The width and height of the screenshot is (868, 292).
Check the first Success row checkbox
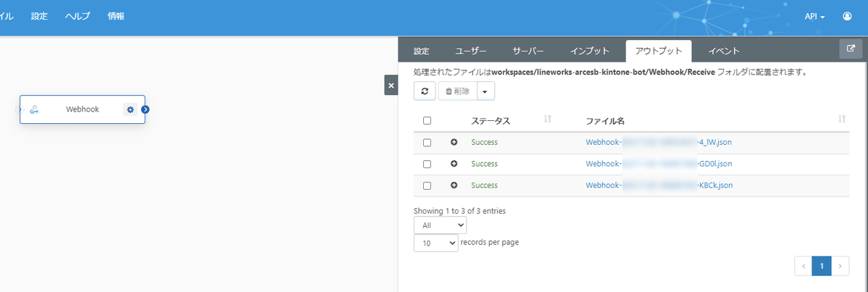[x=427, y=143]
